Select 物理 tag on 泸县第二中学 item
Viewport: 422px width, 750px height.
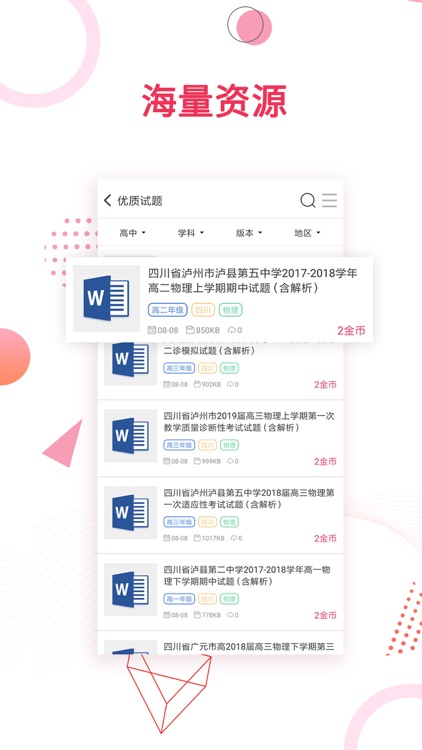point(229,599)
